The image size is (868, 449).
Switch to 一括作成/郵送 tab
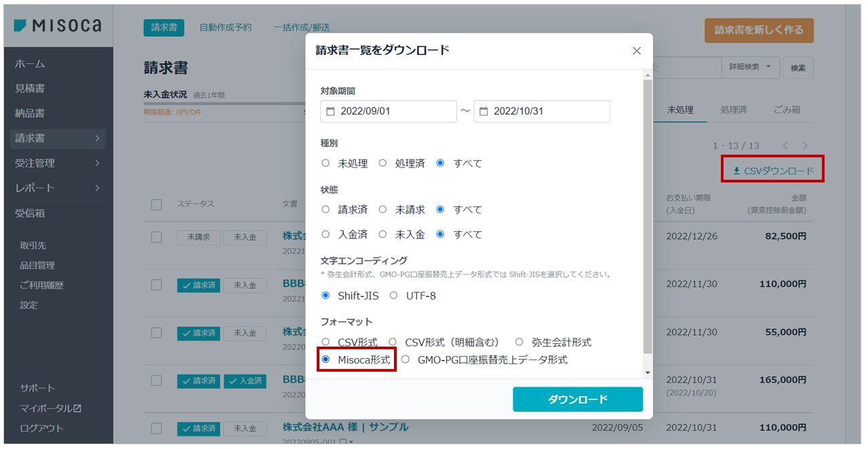coord(302,27)
